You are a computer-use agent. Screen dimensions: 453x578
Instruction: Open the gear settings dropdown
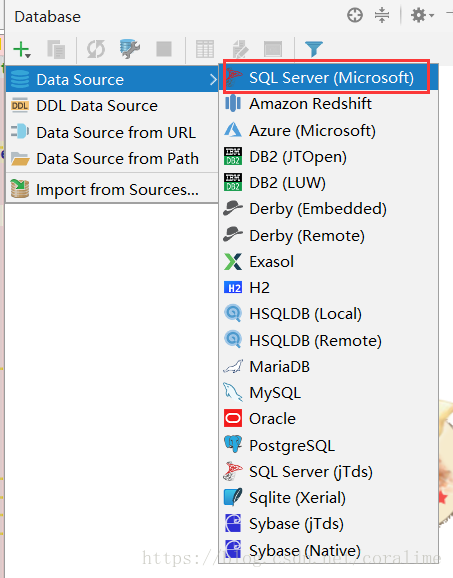422,15
